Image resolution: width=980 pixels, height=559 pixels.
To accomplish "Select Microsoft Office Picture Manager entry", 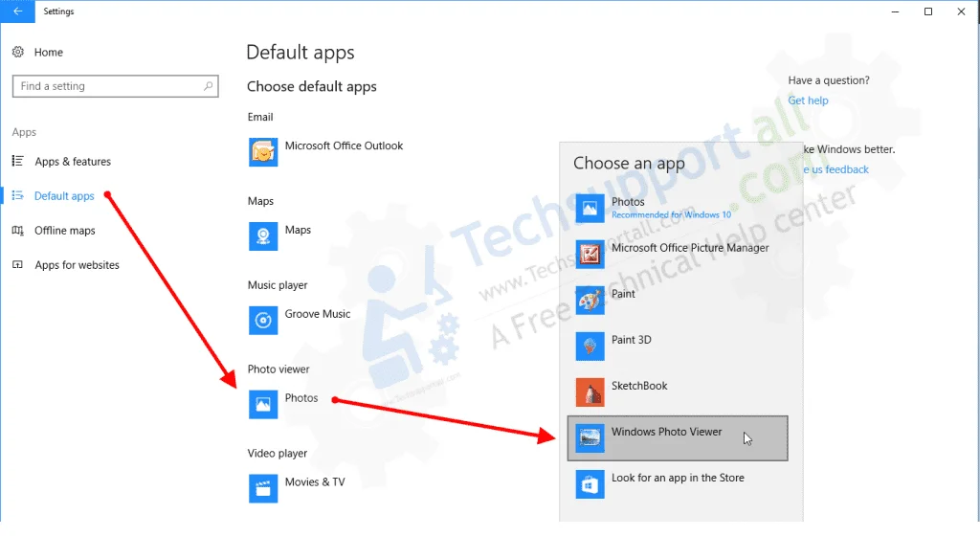I will click(x=678, y=255).
